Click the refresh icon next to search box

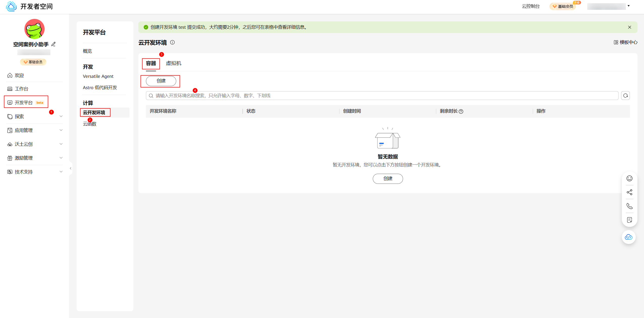(x=625, y=96)
